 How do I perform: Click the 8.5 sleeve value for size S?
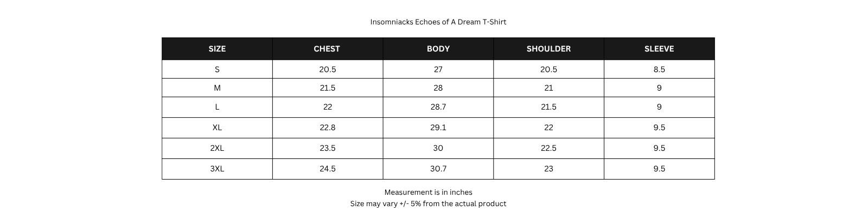point(659,69)
